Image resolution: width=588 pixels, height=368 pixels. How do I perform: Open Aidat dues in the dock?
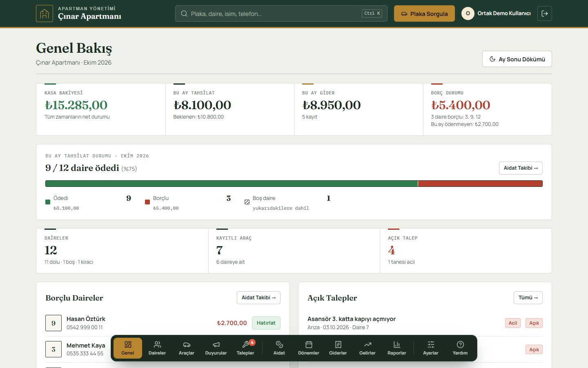(x=279, y=348)
